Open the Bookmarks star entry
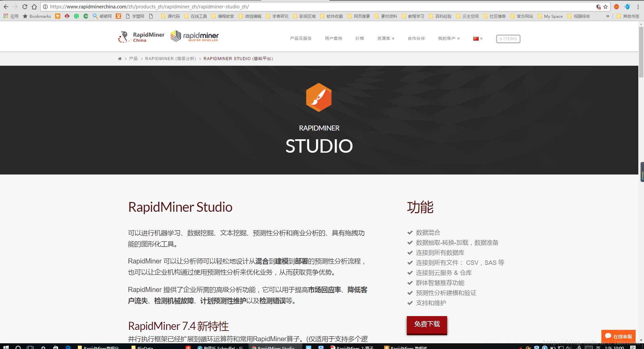This screenshot has height=349, width=644. pyautogui.click(x=37, y=16)
